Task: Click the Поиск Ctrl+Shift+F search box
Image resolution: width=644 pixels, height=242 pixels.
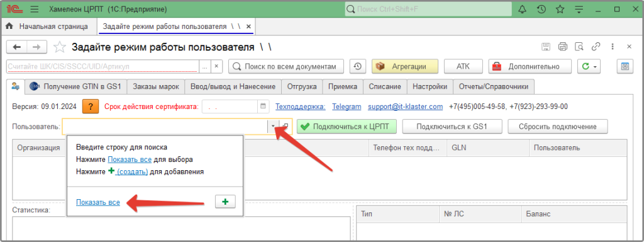Action: [428, 9]
